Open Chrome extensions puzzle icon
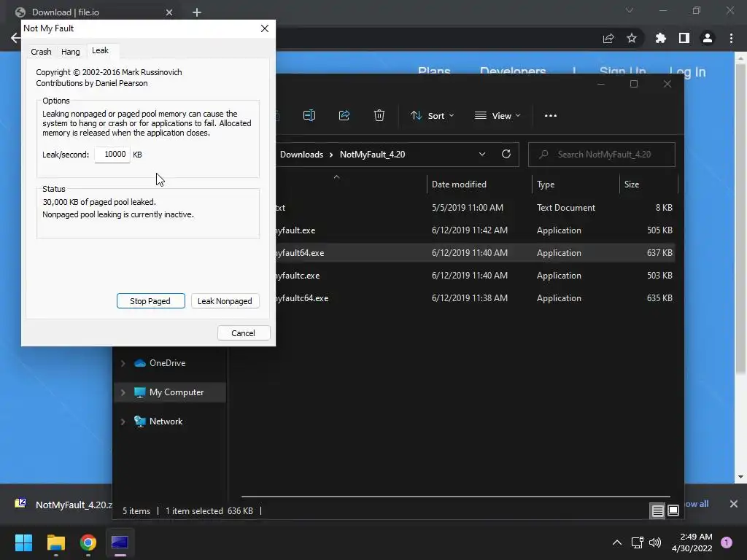747x560 pixels. pos(661,38)
